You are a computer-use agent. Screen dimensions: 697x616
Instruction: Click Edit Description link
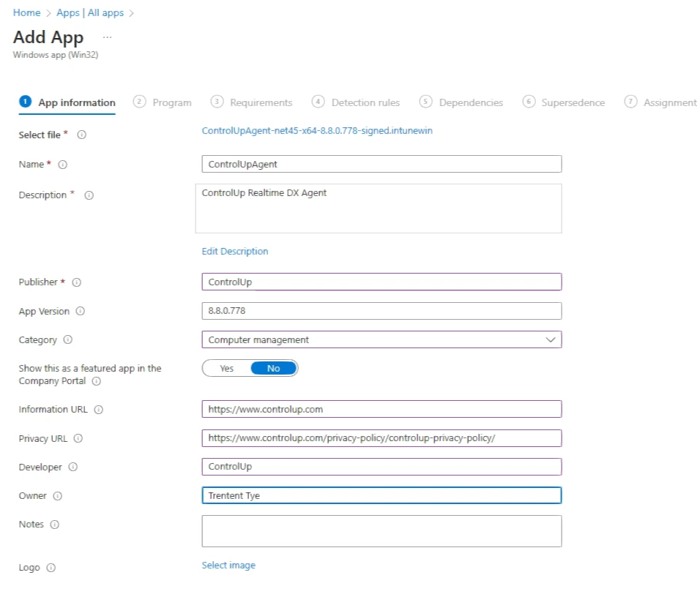tap(235, 252)
